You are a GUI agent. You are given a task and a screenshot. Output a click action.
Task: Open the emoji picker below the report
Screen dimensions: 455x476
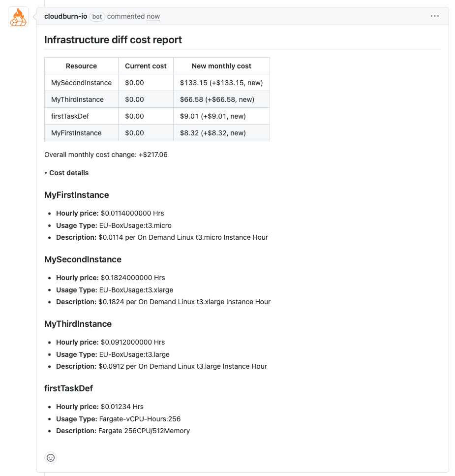[50, 458]
